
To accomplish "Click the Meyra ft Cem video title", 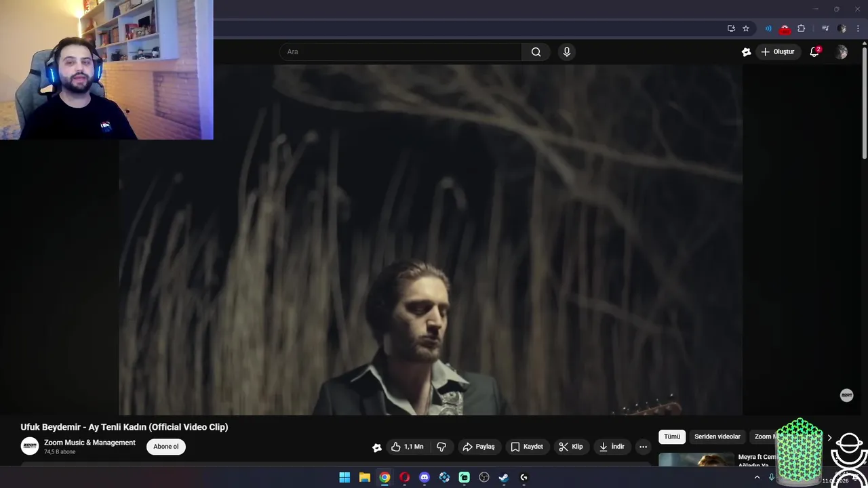I will click(x=757, y=461).
